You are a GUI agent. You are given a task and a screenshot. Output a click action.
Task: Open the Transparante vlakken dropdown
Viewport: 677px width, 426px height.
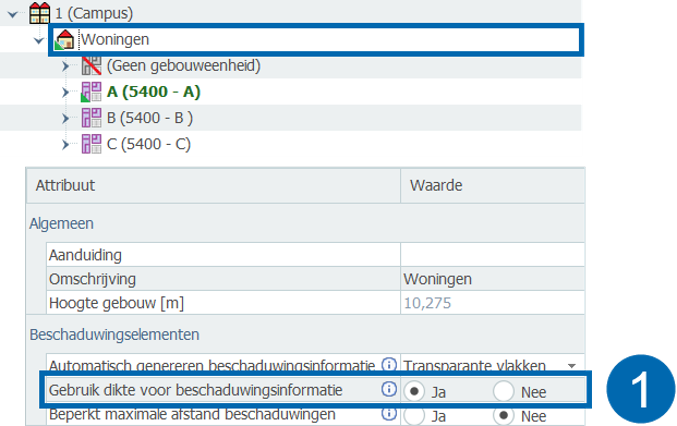571,365
